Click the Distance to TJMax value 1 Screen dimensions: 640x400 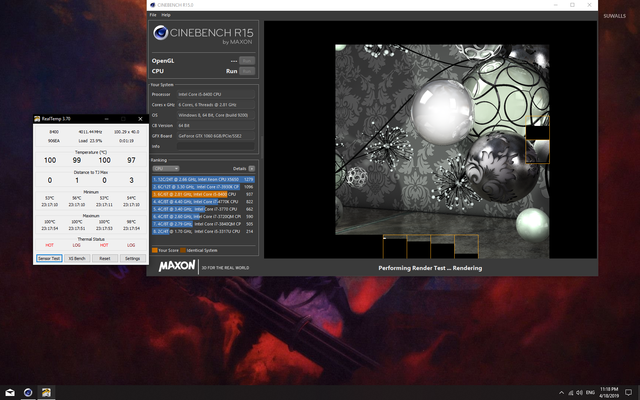[x=77, y=180]
